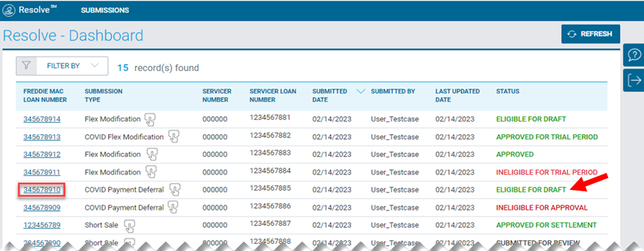The width and height of the screenshot is (644, 251).
Task: Open loan number 345678910 link
Action: (42, 190)
